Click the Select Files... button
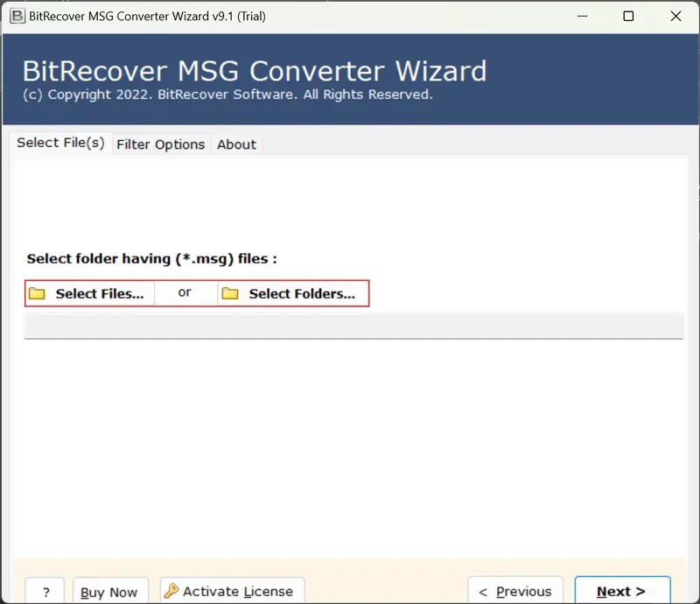This screenshot has height=604, width=700. [90, 293]
